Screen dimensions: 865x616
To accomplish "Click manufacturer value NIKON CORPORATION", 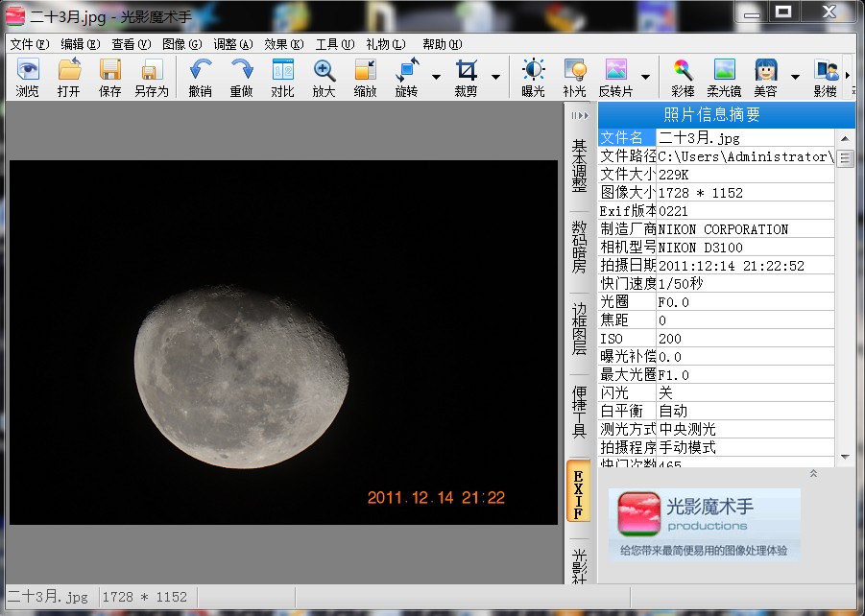I will coord(723,229).
